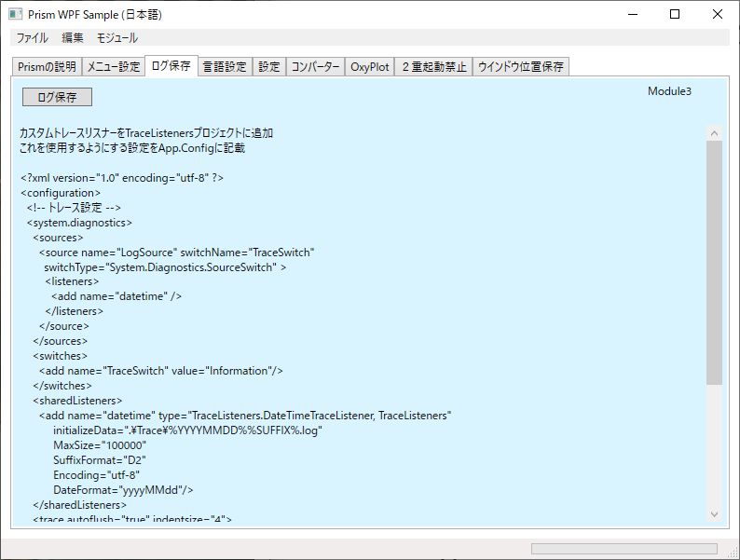Viewport: 740px width, 560px height.
Task: Click the ログ保存 button
Action: tap(57, 97)
